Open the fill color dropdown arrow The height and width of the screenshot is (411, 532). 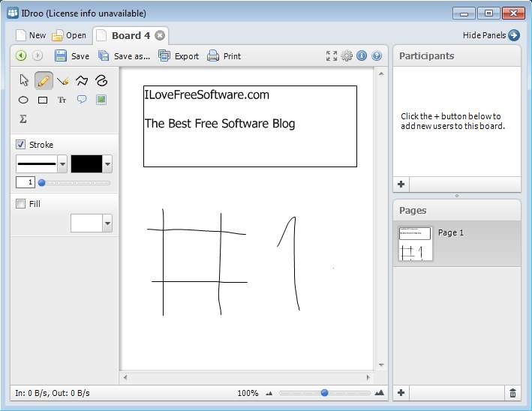[107, 223]
